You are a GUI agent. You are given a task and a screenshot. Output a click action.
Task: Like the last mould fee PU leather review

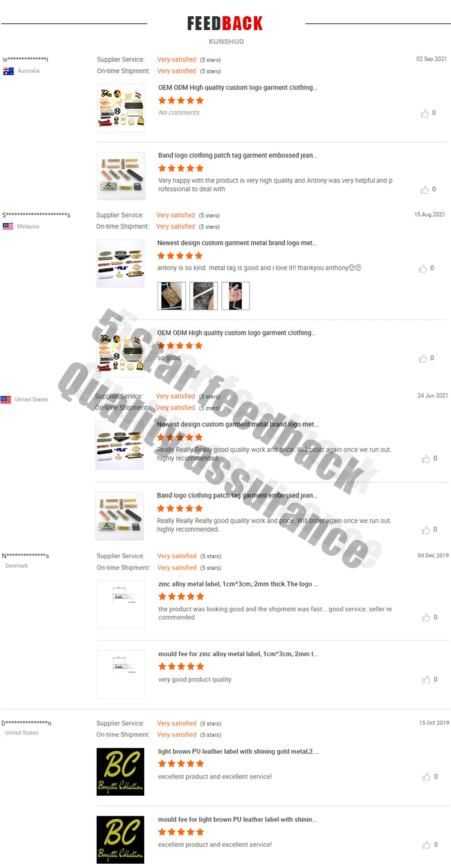coord(426,845)
